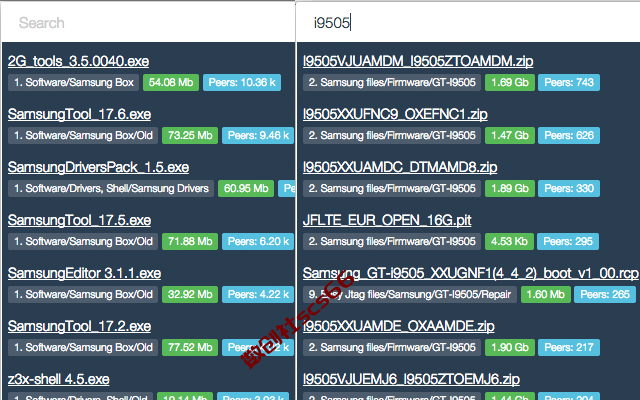Screen dimensions: 640x400
Task: Click the Peers: 295 badge
Action: pyautogui.click(x=568, y=242)
